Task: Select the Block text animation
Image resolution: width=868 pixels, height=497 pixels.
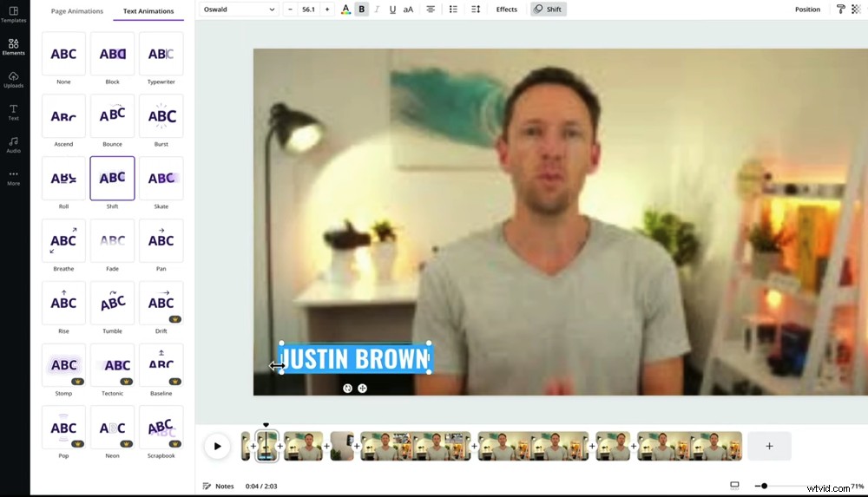Action: pyautogui.click(x=112, y=53)
